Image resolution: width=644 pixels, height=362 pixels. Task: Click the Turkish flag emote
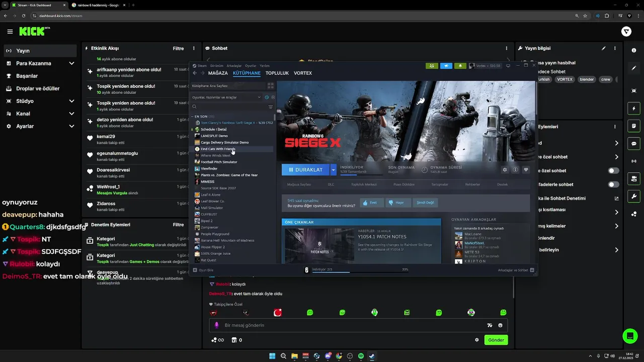pos(277,313)
